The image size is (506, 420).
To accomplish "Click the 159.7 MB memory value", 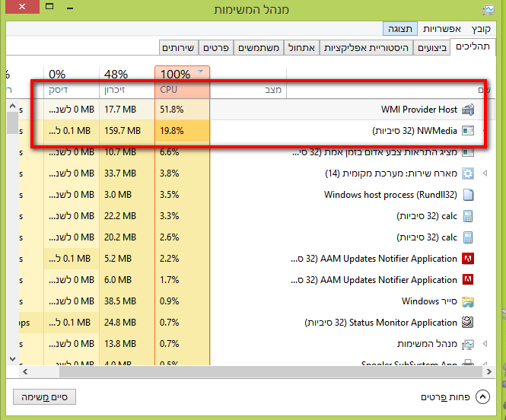I will (x=123, y=131).
